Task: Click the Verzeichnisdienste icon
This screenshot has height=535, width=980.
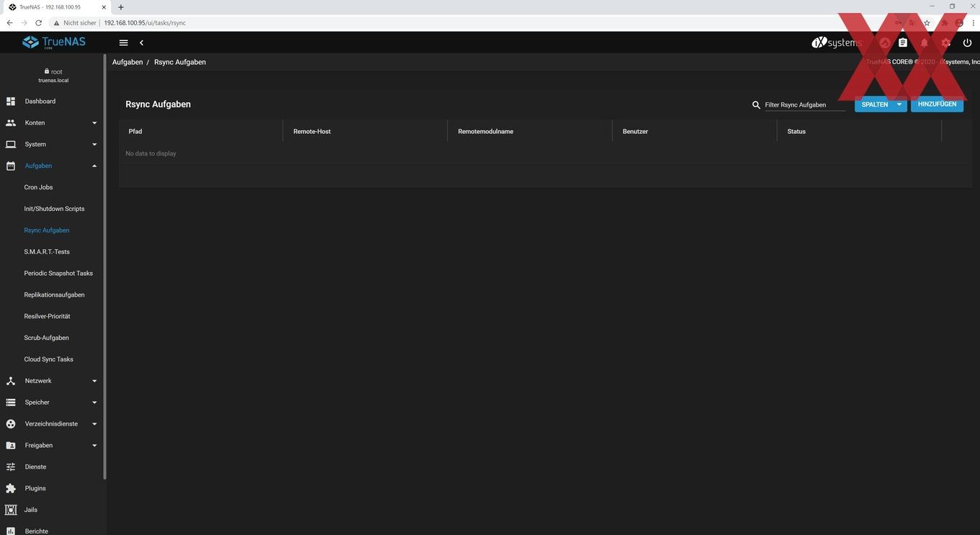Action: pyautogui.click(x=11, y=424)
